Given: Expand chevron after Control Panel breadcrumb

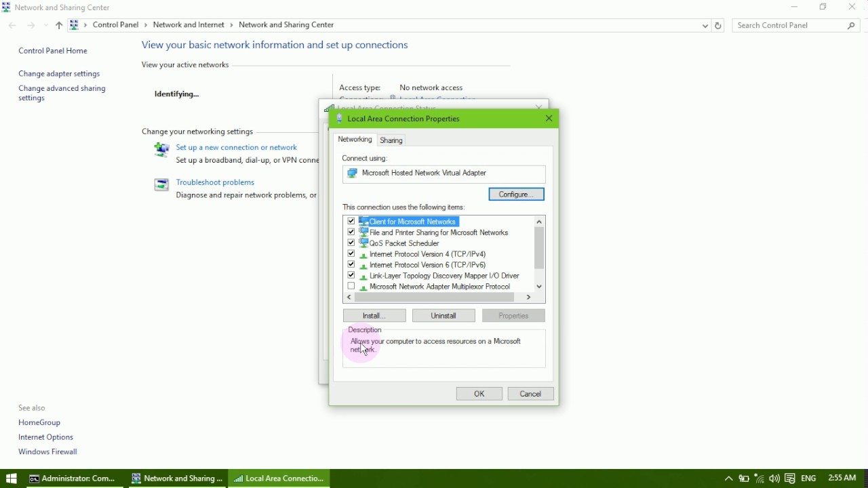Looking at the screenshot, I should click(x=145, y=25).
